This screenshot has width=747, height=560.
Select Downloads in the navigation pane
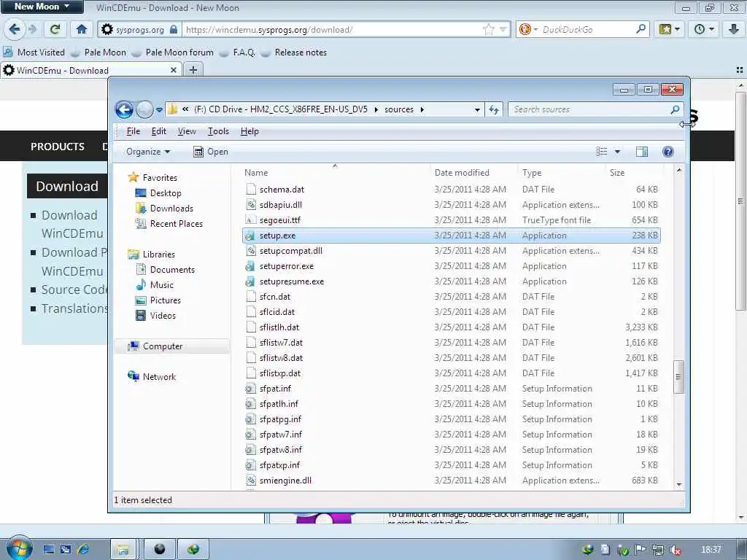pyautogui.click(x=164, y=208)
